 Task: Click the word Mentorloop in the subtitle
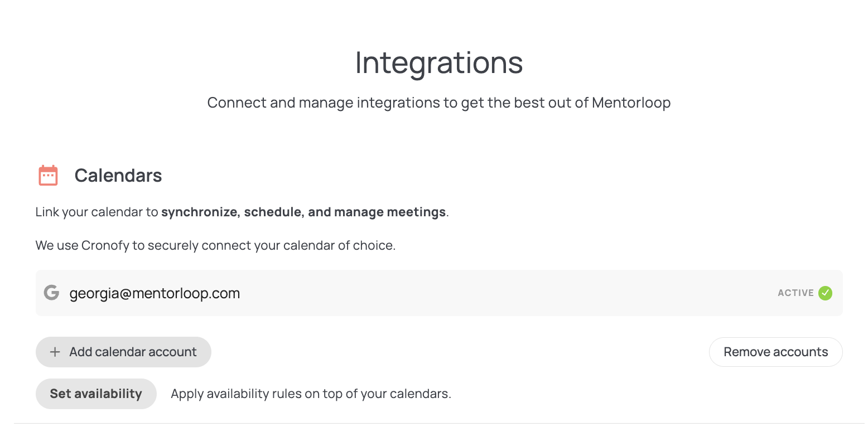tap(631, 103)
